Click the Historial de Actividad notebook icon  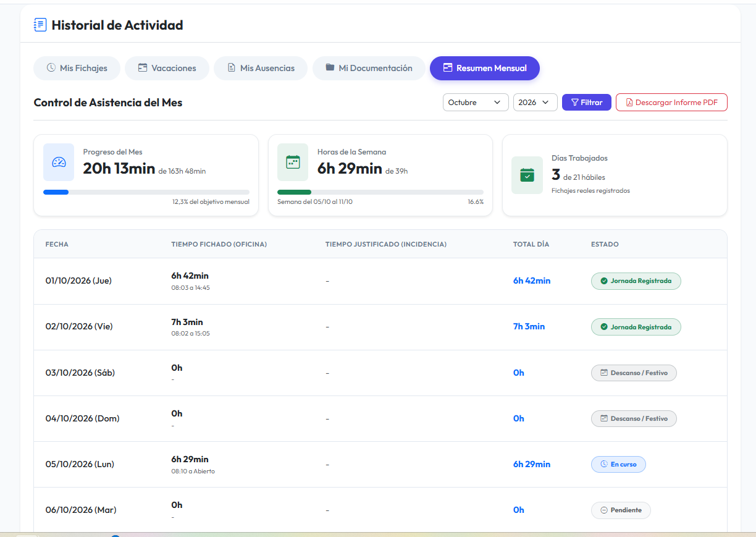pyautogui.click(x=40, y=25)
